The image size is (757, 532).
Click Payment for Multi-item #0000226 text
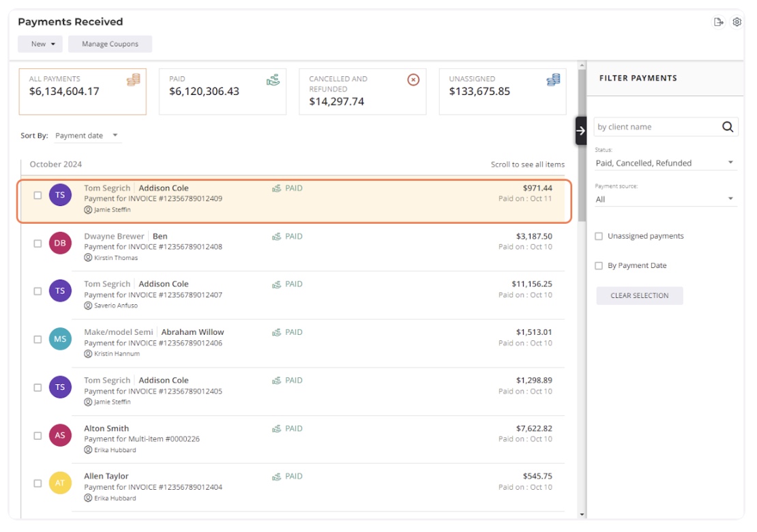pos(142,439)
